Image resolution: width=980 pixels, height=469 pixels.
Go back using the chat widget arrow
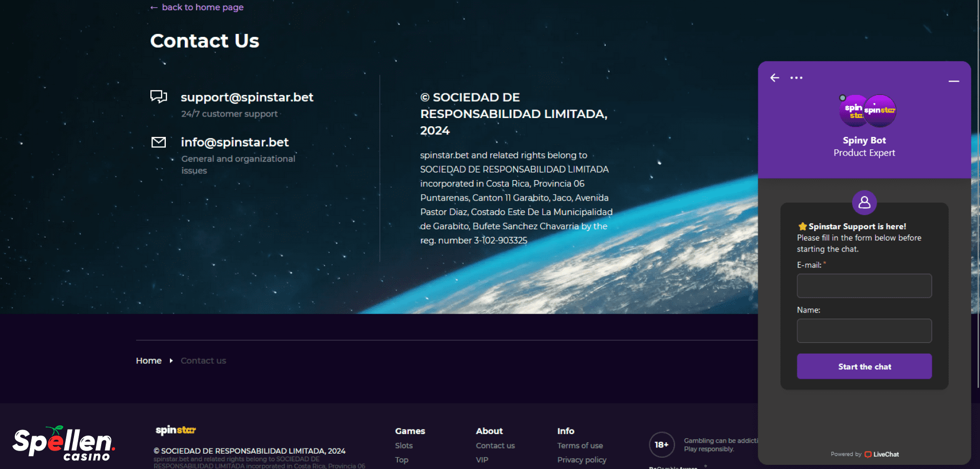[x=775, y=77]
